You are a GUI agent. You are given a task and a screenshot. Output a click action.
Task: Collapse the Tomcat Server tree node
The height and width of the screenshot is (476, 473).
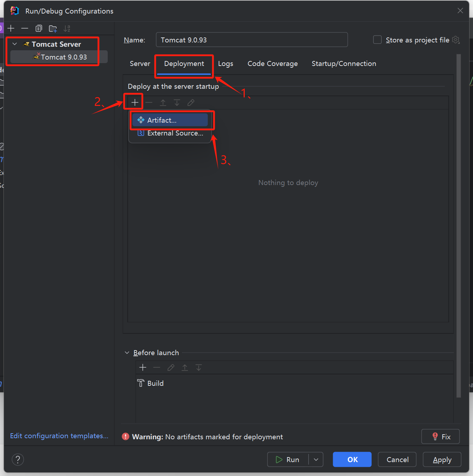coord(15,44)
